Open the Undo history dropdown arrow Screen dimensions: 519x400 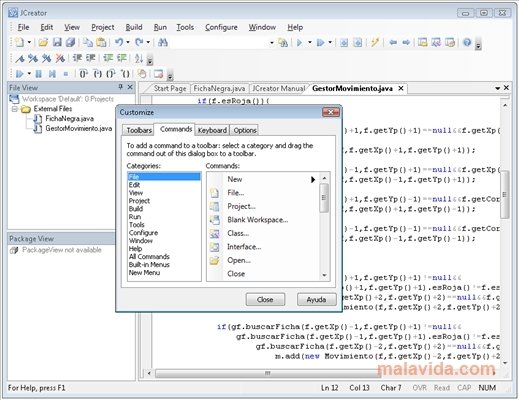click(x=128, y=42)
